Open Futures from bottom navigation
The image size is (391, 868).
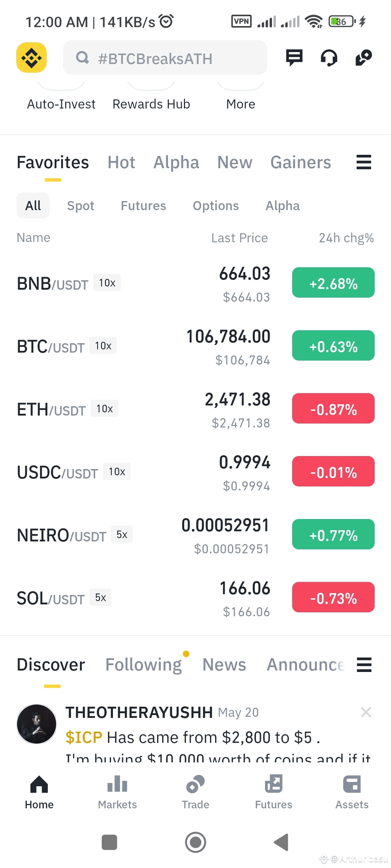pyautogui.click(x=274, y=792)
